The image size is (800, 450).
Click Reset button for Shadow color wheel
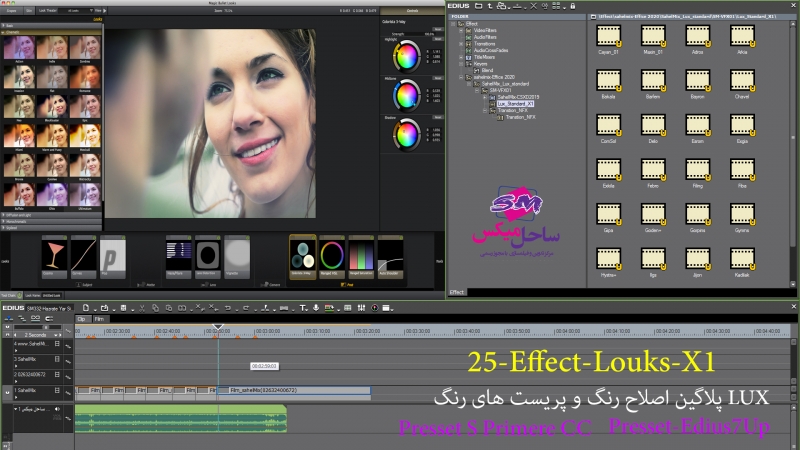coord(438,117)
